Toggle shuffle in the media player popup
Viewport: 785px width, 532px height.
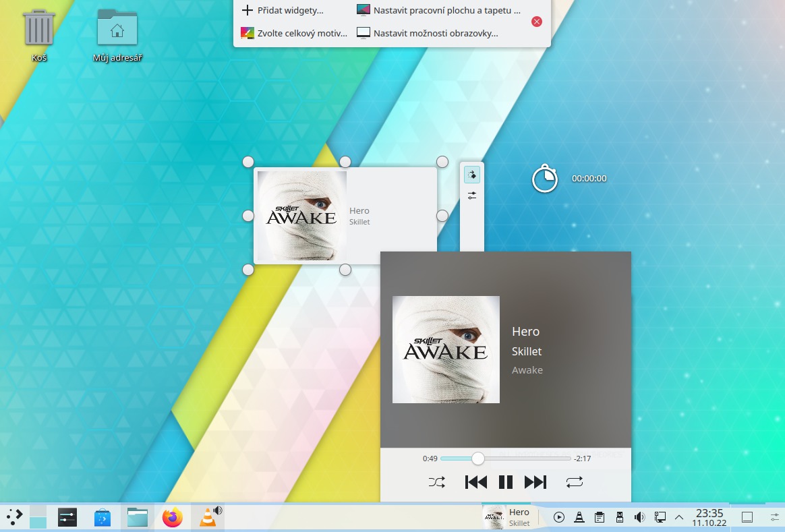(x=436, y=482)
